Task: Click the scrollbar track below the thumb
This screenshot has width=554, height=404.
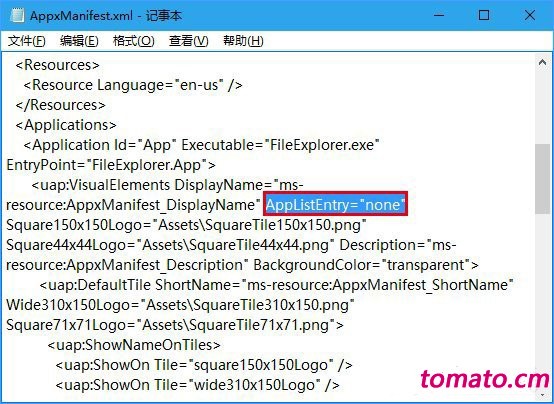Action: (542, 300)
